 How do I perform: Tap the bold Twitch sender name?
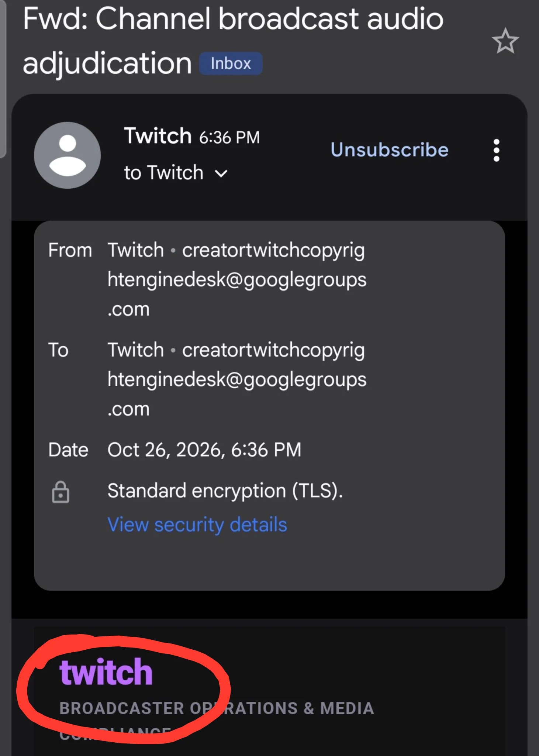(158, 136)
